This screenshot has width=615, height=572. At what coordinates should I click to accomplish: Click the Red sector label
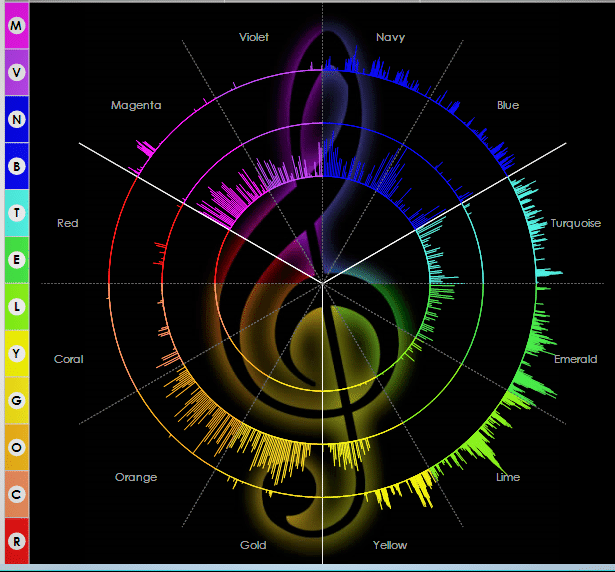coord(68,223)
